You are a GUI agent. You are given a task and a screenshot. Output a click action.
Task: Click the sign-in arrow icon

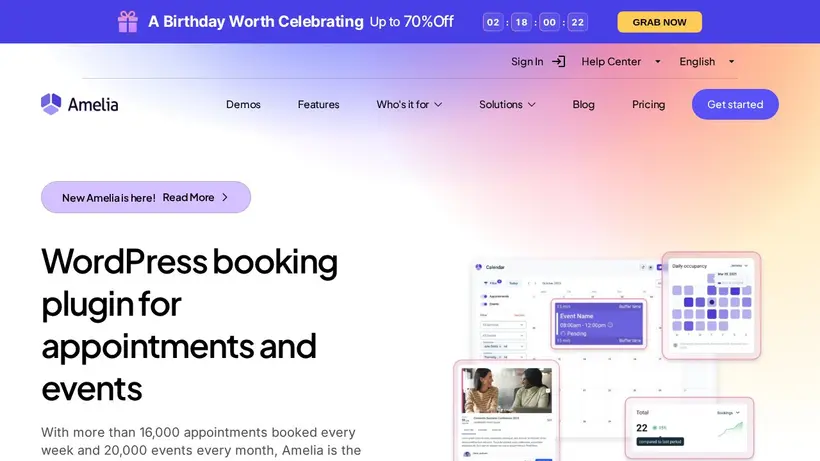(559, 62)
